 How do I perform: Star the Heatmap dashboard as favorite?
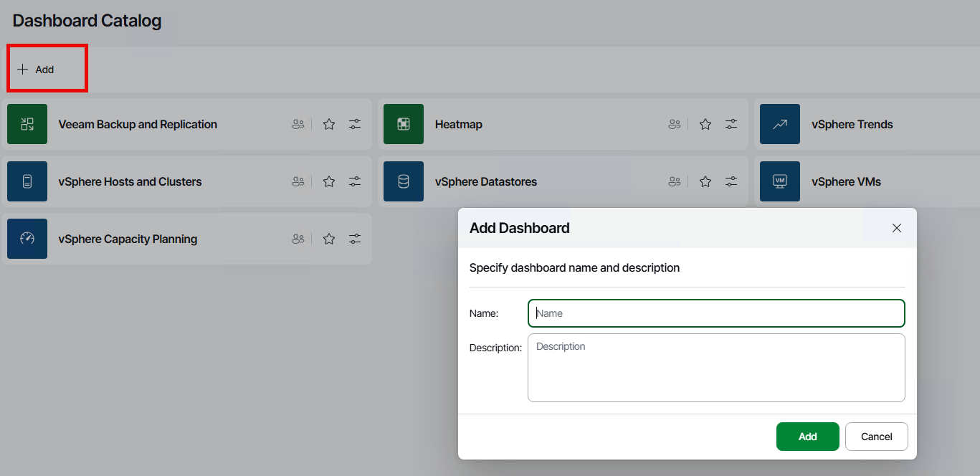(x=705, y=124)
